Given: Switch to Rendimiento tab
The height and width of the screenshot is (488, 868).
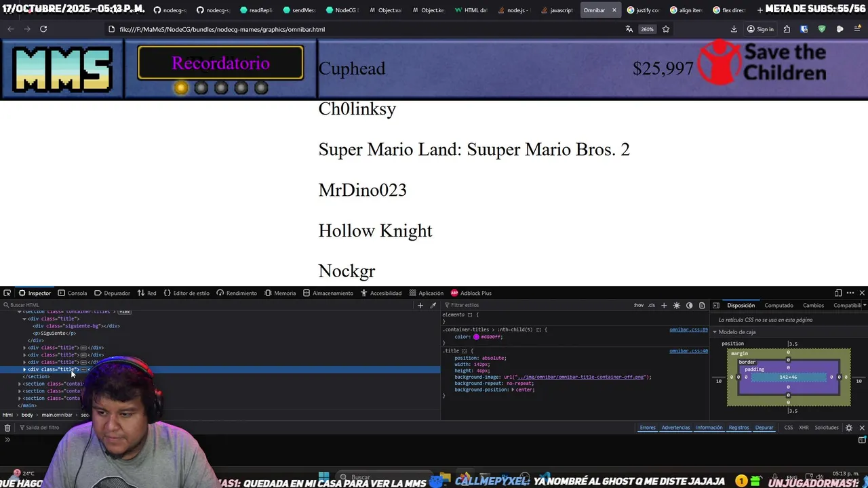Looking at the screenshot, I should pos(237,293).
